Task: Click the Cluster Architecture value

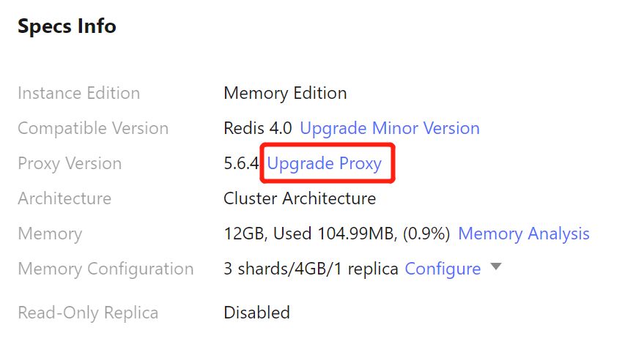Action: click(300, 198)
